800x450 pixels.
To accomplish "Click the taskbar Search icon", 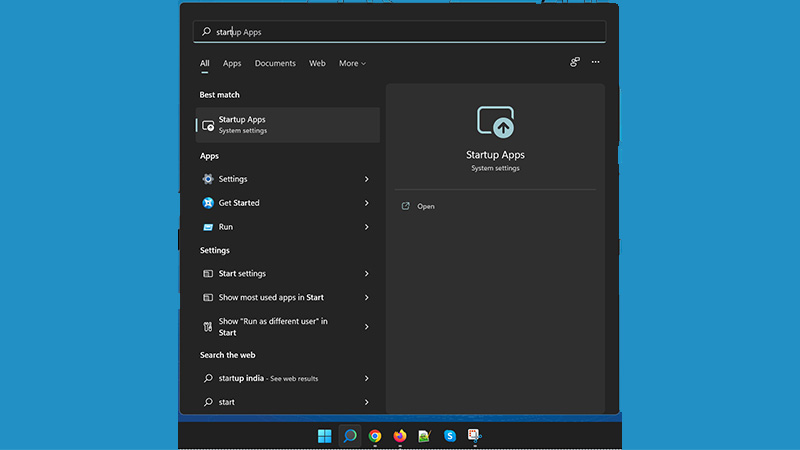I will (x=350, y=436).
